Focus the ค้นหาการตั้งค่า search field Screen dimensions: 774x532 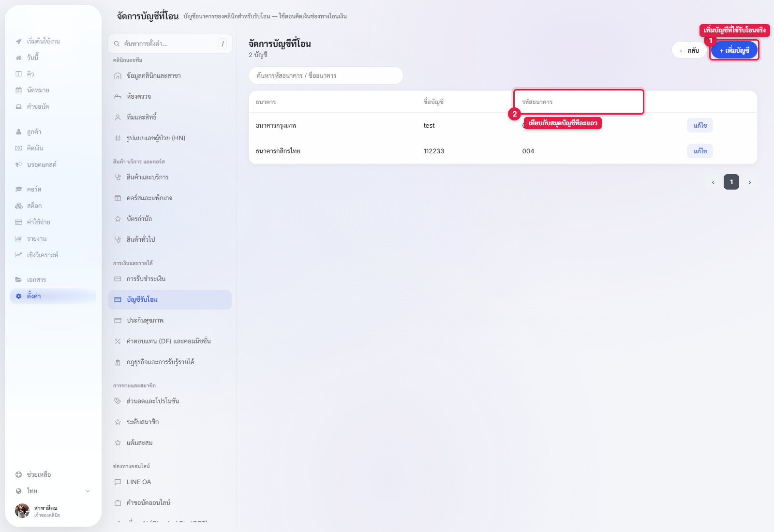tap(170, 44)
